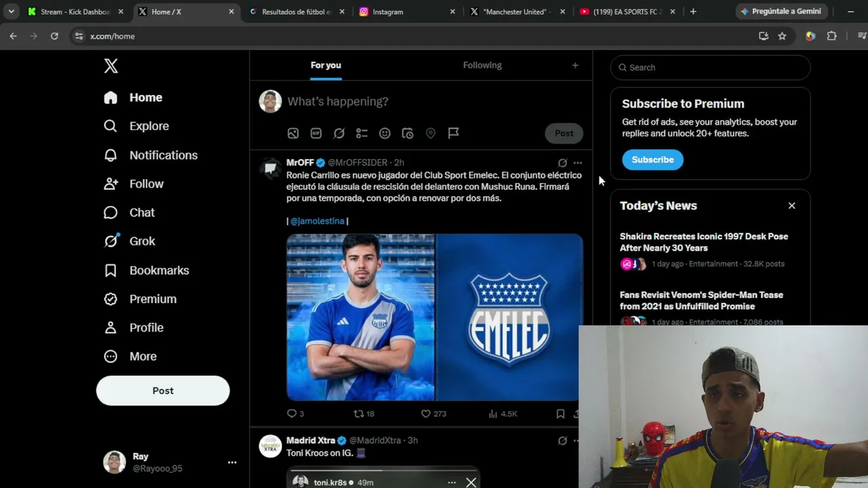
Task: Open Premium from the sidebar
Action: (x=140, y=299)
